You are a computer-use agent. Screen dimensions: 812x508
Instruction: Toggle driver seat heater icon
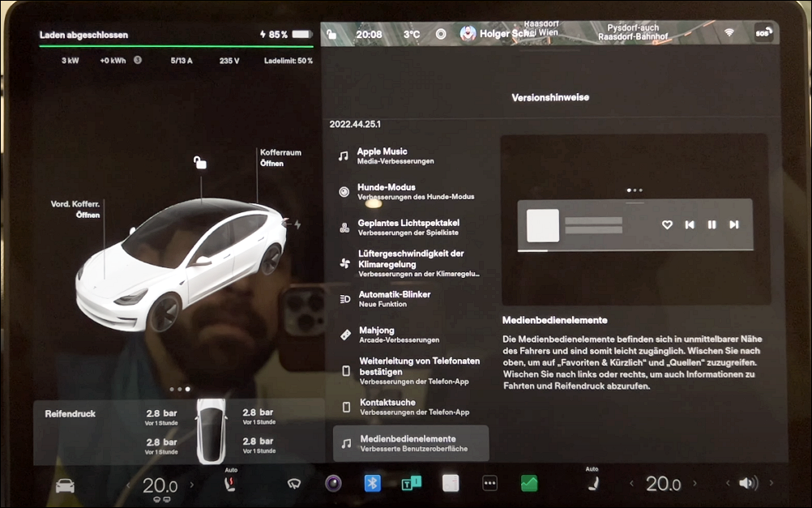tap(230, 484)
